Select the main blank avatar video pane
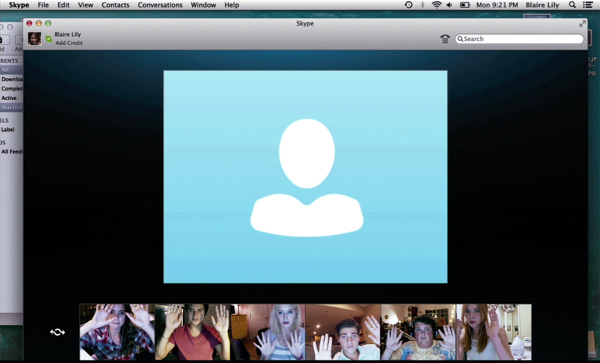 click(305, 177)
